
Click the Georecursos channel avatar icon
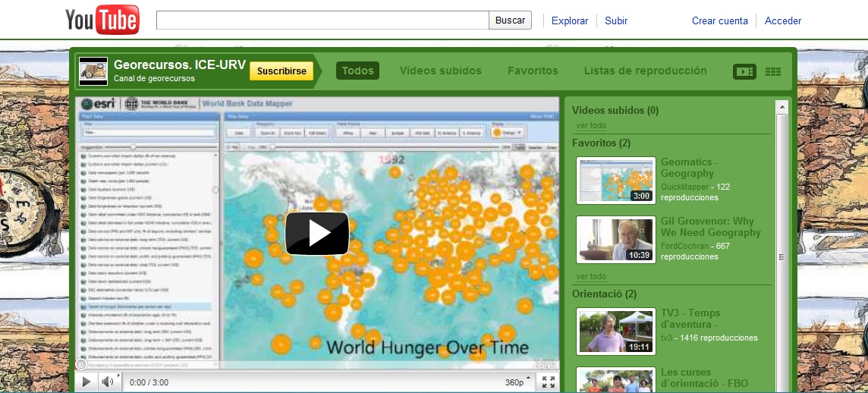pos(93,71)
